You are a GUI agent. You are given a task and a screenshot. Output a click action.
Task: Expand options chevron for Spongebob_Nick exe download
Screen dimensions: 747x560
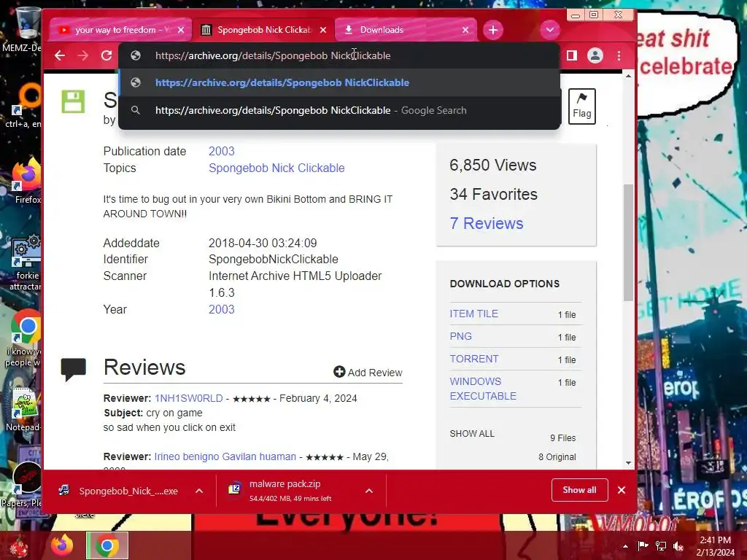(199, 491)
